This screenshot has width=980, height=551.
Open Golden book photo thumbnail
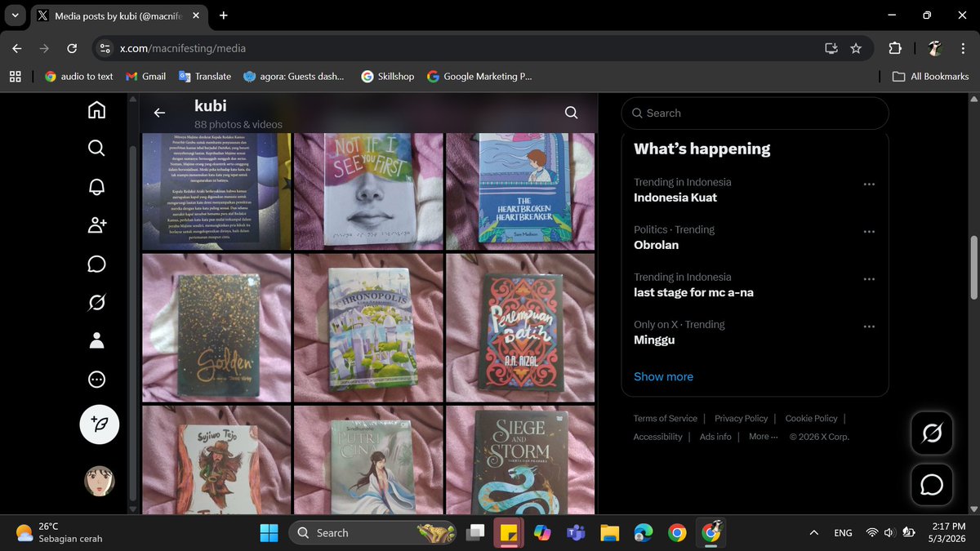click(x=216, y=327)
